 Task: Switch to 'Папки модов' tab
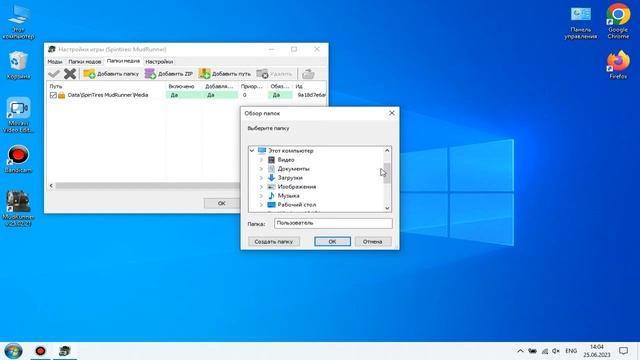pos(84,62)
